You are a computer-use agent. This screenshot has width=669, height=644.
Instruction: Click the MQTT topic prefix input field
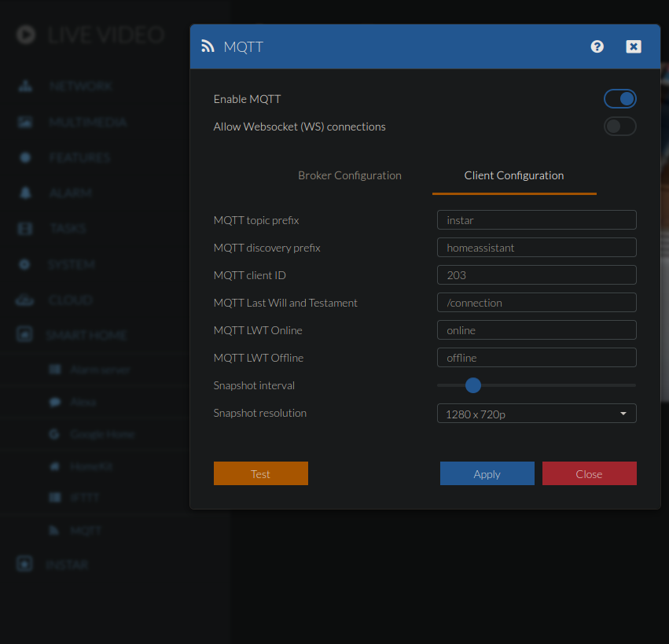[536, 220]
